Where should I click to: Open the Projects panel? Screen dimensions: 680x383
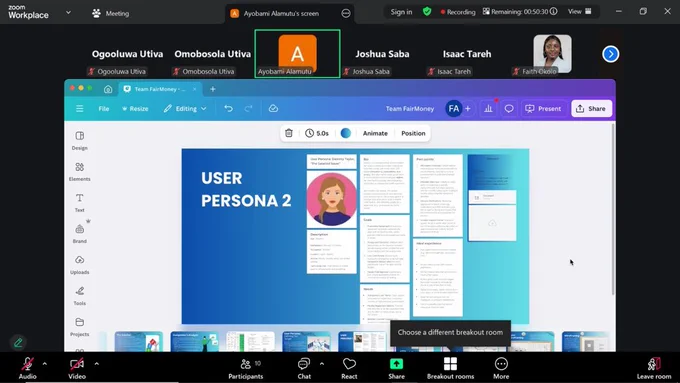(x=79, y=327)
